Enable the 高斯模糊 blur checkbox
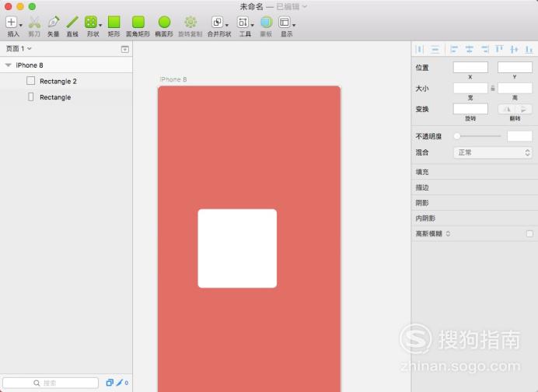The width and height of the screenshot is (538, 392). tap(529, 234)
